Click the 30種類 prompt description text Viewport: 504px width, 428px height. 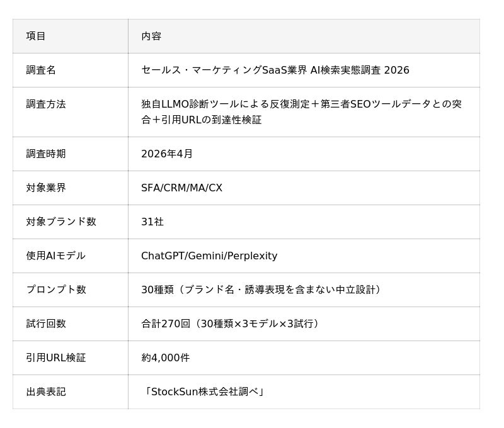point(261,290)
